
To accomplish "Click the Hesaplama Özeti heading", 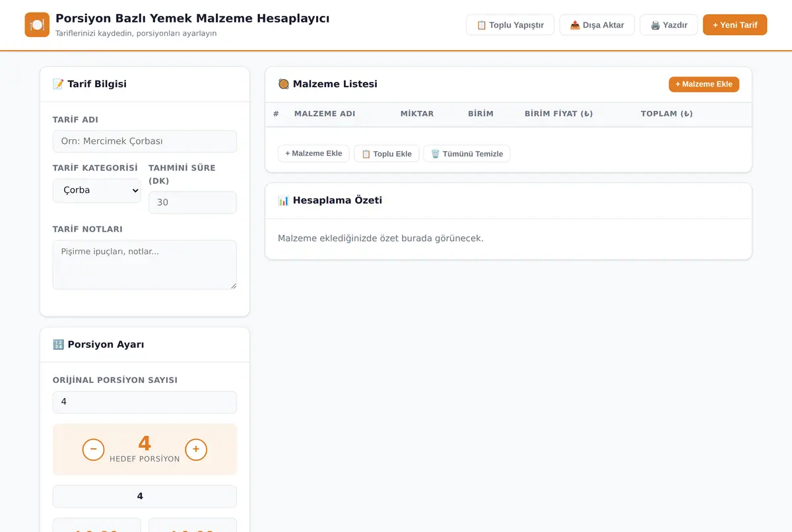I will [x=330, y=200].
